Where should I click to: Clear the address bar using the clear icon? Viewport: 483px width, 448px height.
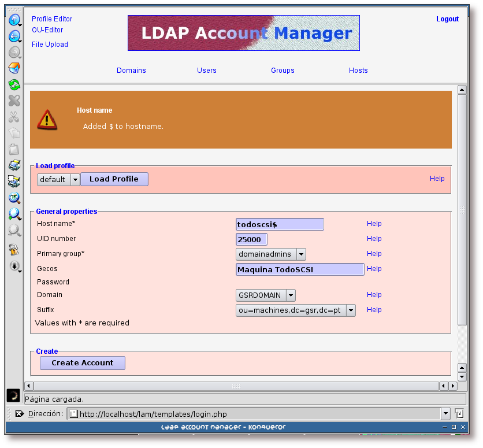pos(19,413)
